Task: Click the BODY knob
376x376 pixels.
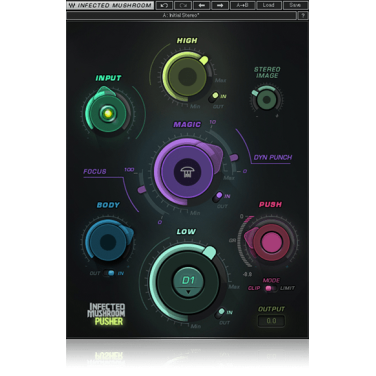Action: coord(108,242)
